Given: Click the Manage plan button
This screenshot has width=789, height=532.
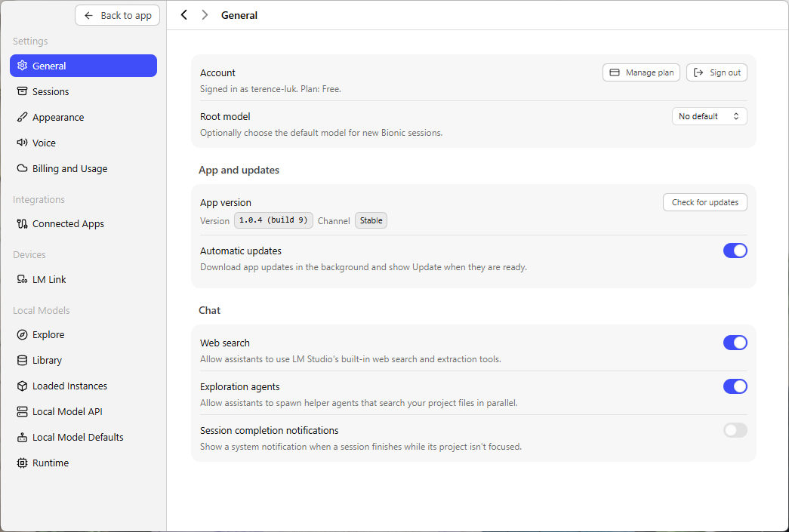Looking at the screenshot, I should tap(641, 72).
